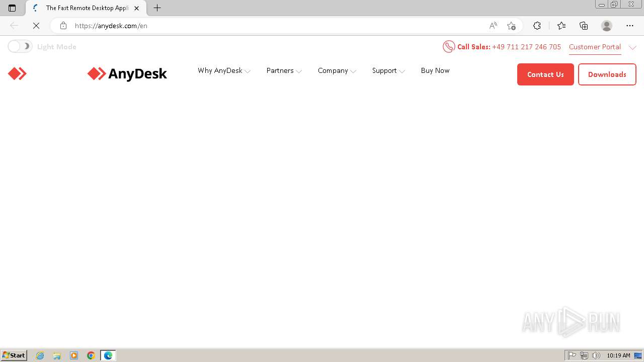Click the taskbar clock 10:19 AM

(x=618, y=355)
